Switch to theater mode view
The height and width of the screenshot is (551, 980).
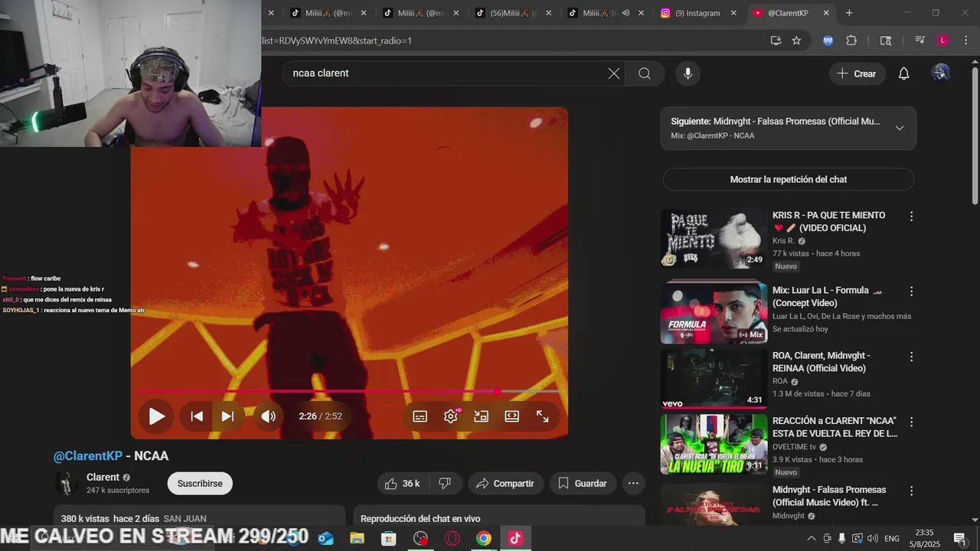tap(511, 416)
